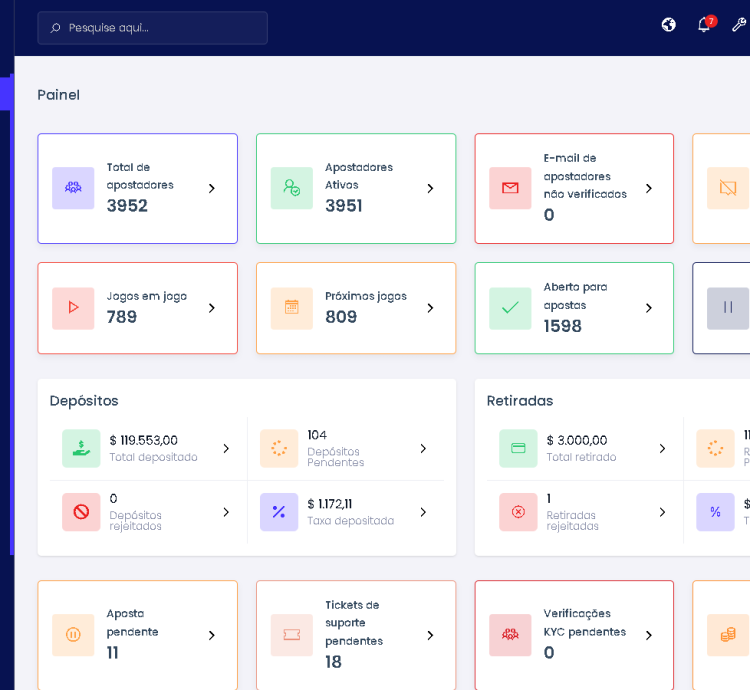Open Depósitos Pendentes chevron arrow
Viewport: 750px width, 690px height.
[x=423, y=449]
